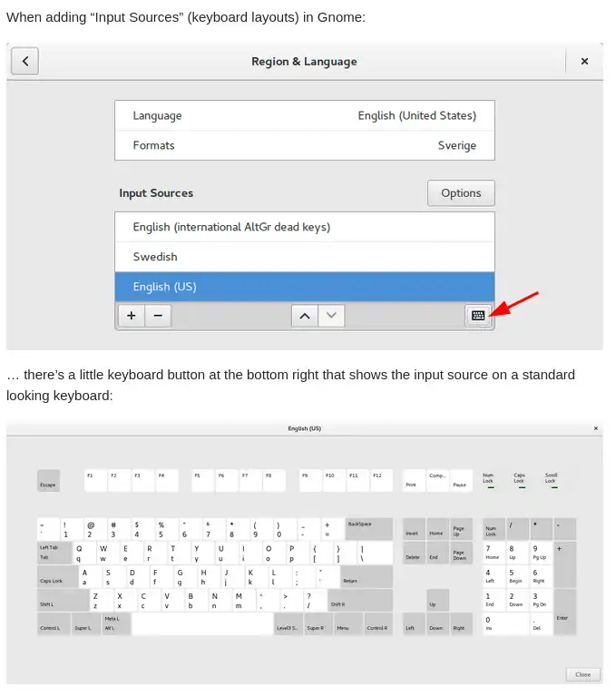Click the Caps Lock key in the preview

pos(58,576)
